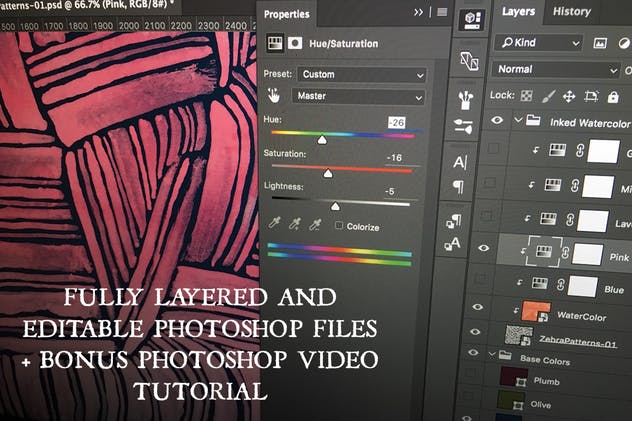Collapse the Inked Watercolor group

pyautogui.click(x=517, y=120)
